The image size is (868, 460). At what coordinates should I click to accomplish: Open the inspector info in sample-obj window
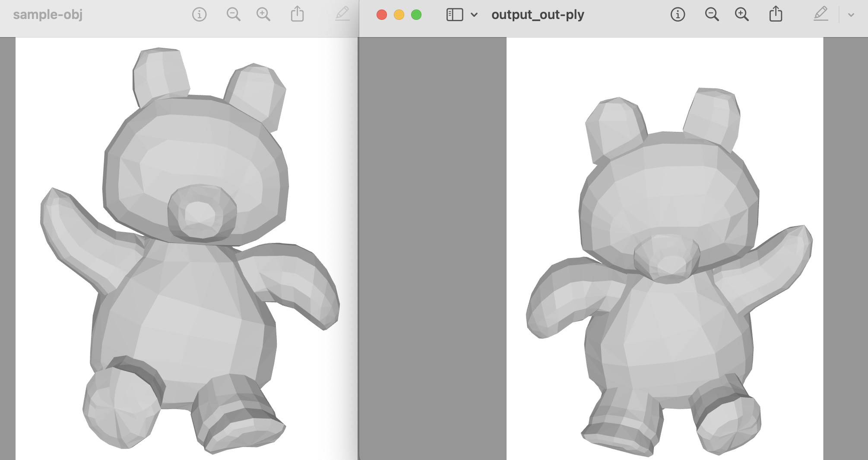[199, 15]
